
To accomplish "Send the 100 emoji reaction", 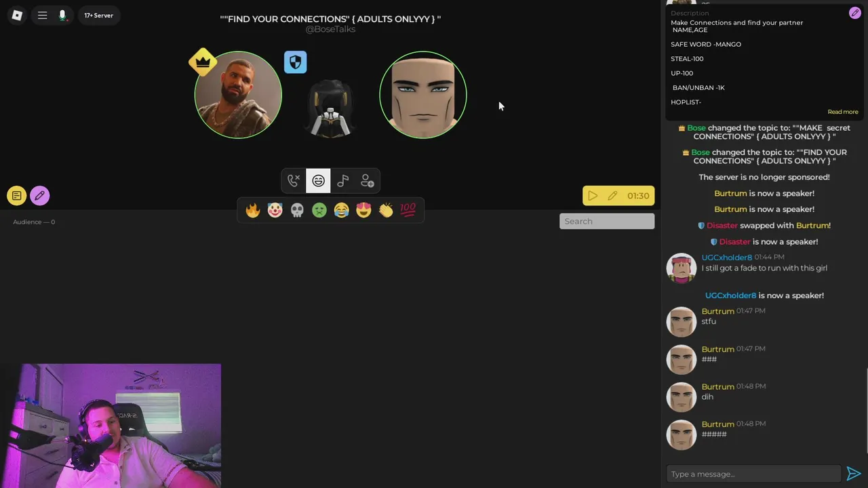I will pyautogui.click(x=408, y=210).
